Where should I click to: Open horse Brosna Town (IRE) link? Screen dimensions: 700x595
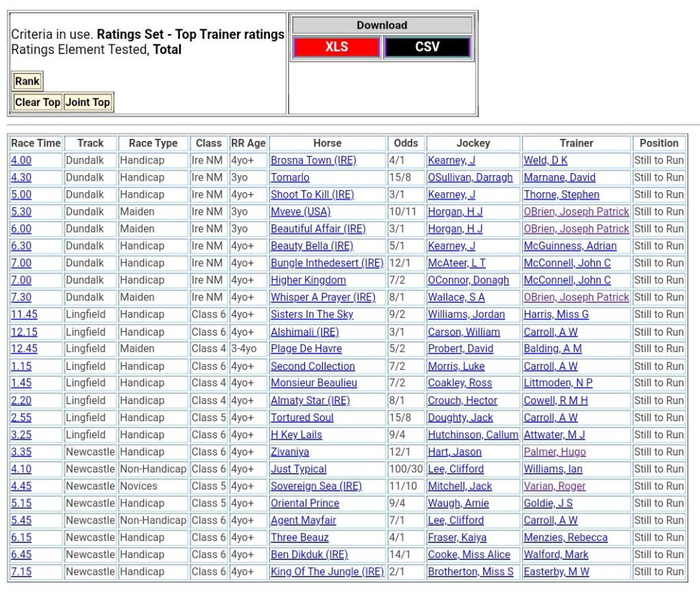click(x=313, y=161)
